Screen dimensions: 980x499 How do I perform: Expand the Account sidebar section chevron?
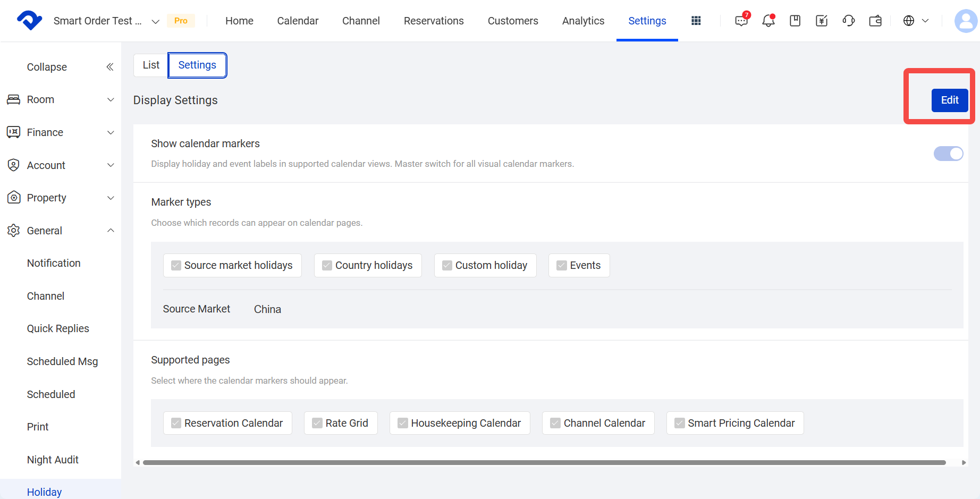pos(111,165)
